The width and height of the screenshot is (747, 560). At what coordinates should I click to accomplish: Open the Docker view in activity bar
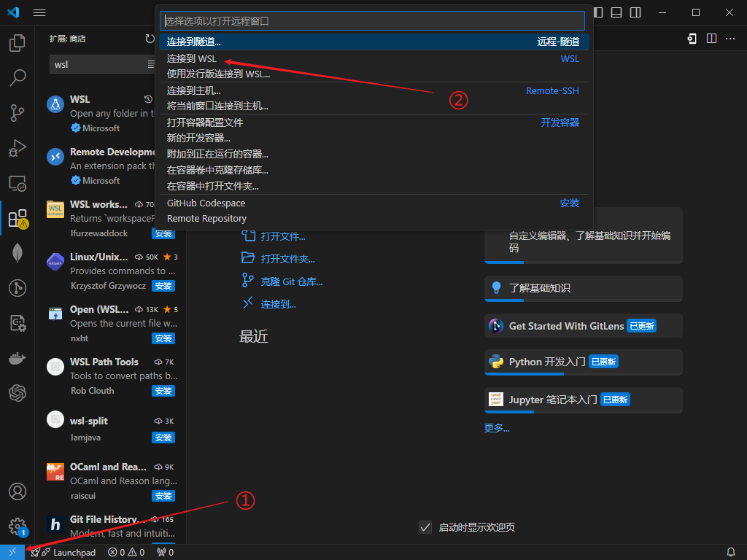(x=17, y=359)
